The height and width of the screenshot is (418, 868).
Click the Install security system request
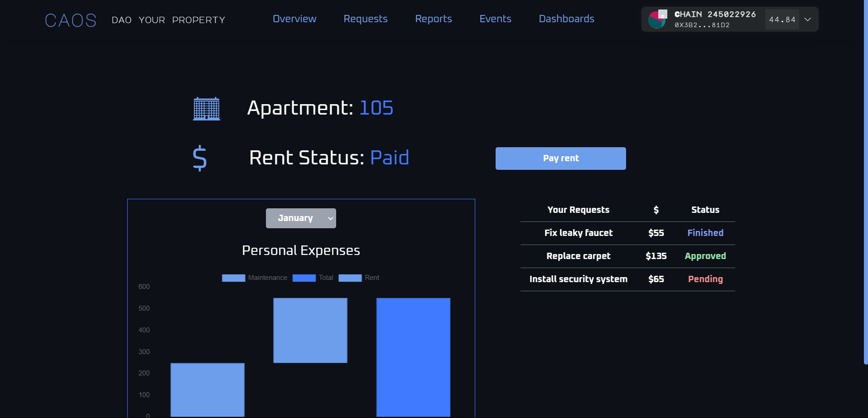(x=579, y=279)
